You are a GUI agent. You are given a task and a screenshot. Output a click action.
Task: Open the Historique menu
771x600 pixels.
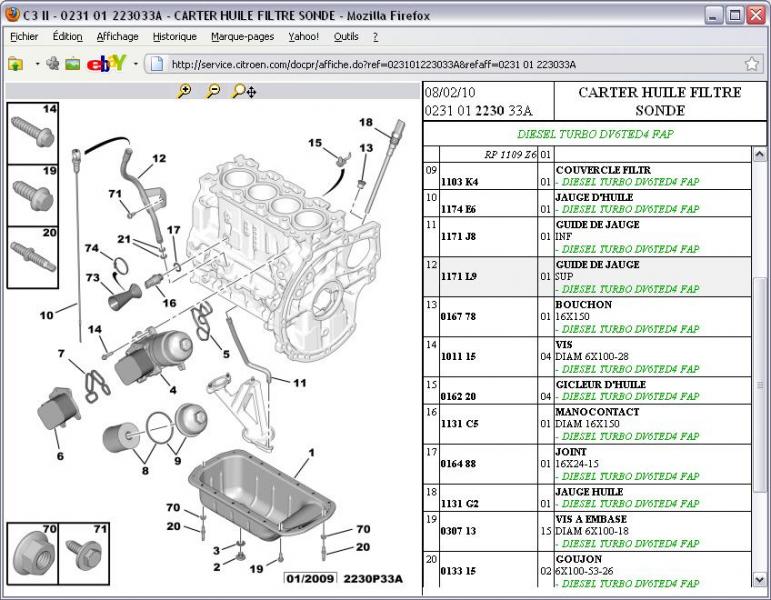pos(175,36)
